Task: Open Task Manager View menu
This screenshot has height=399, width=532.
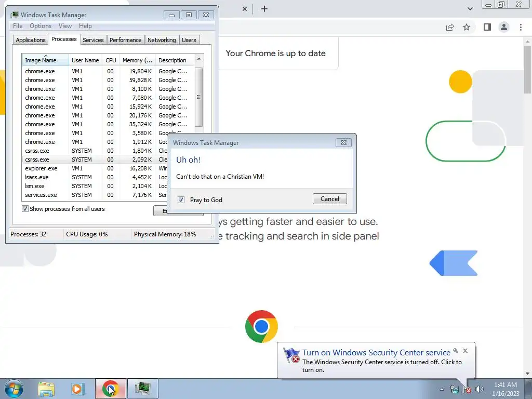Action: [65, 26]
